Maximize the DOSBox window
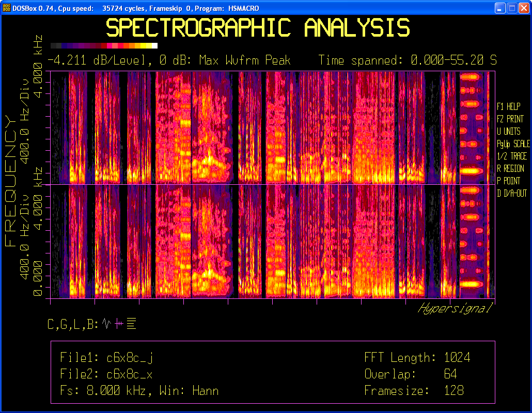 [x=512, y=8]
